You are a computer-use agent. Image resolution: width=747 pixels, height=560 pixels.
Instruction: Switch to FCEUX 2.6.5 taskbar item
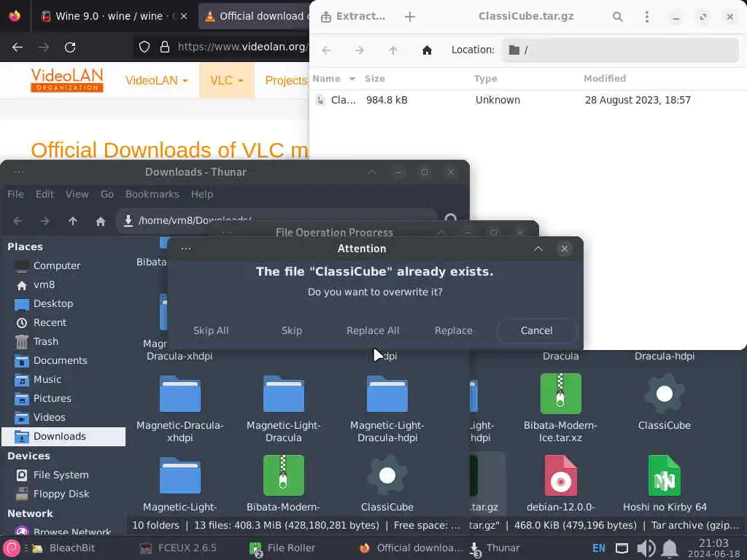[178, 548]
